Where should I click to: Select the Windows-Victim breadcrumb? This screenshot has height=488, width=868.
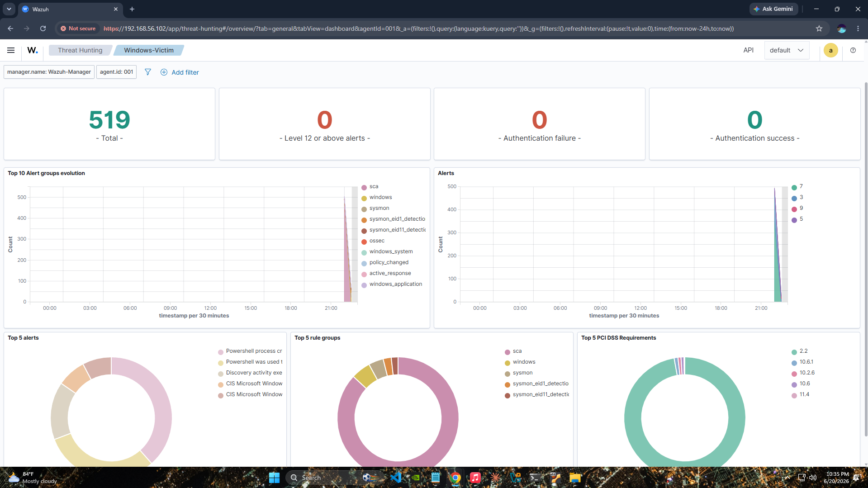click(x=149, y=50)
